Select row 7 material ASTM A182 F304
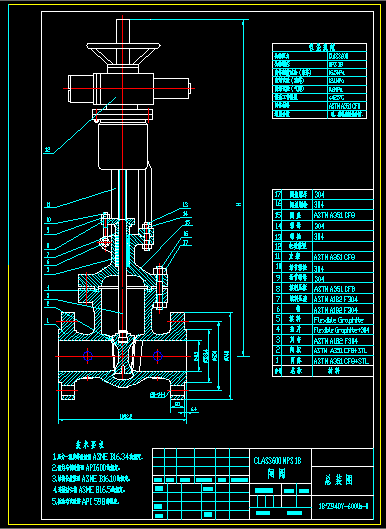This screenshot has width=386, height=529. click(336, 299)
